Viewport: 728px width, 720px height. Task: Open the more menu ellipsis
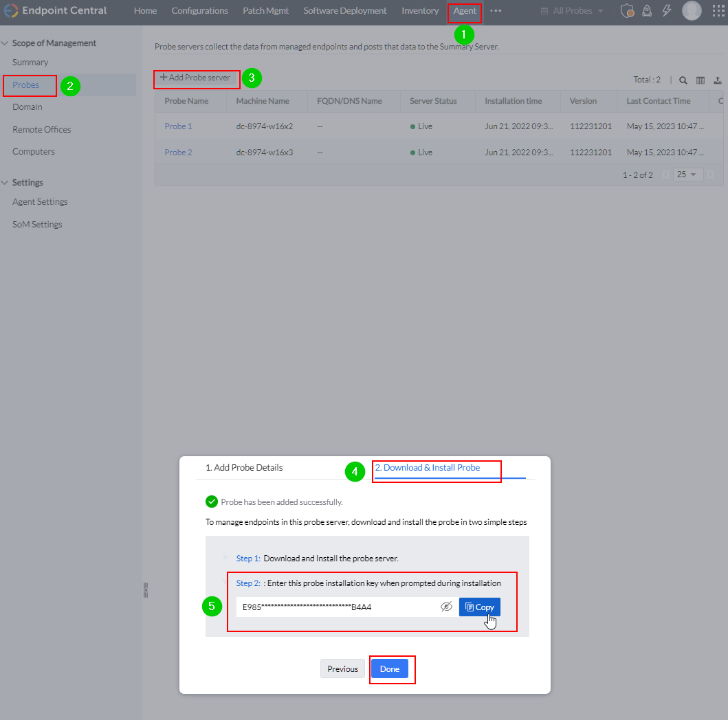point(496,11)
